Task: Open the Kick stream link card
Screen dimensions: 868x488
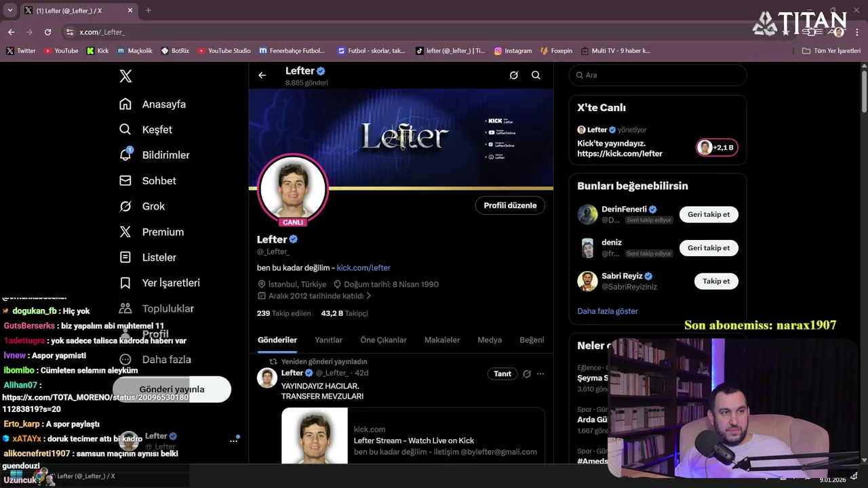Action: pos(413,435)
